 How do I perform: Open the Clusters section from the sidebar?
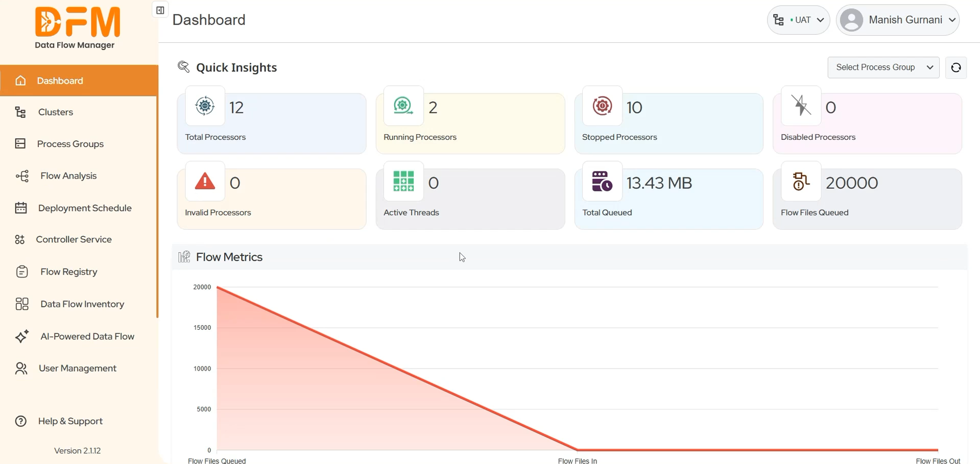point(56,112)
